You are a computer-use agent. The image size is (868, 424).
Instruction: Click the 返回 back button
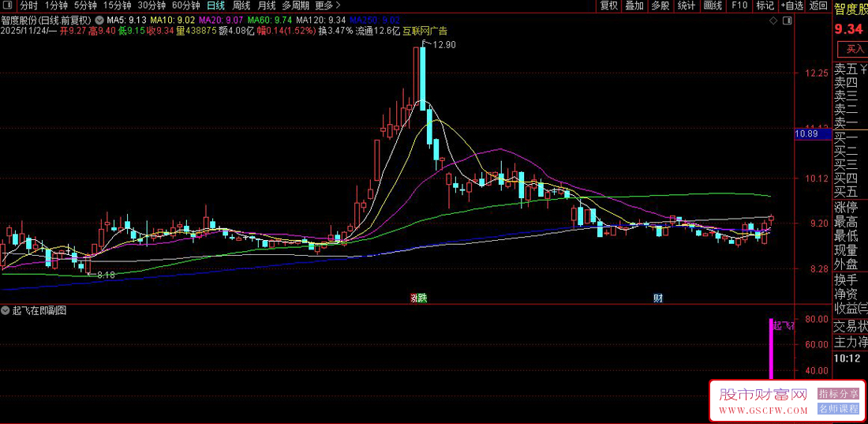point(818,6)
